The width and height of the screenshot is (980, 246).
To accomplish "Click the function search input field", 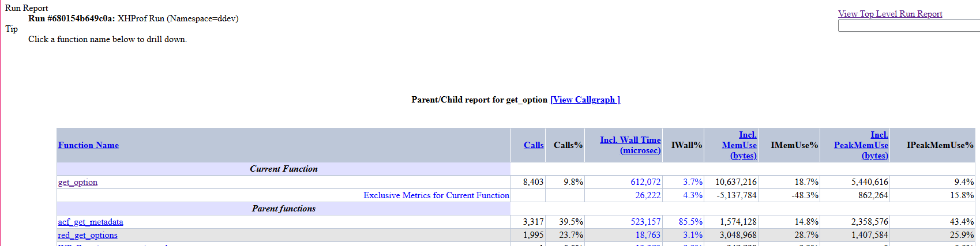I will point(909,26).
